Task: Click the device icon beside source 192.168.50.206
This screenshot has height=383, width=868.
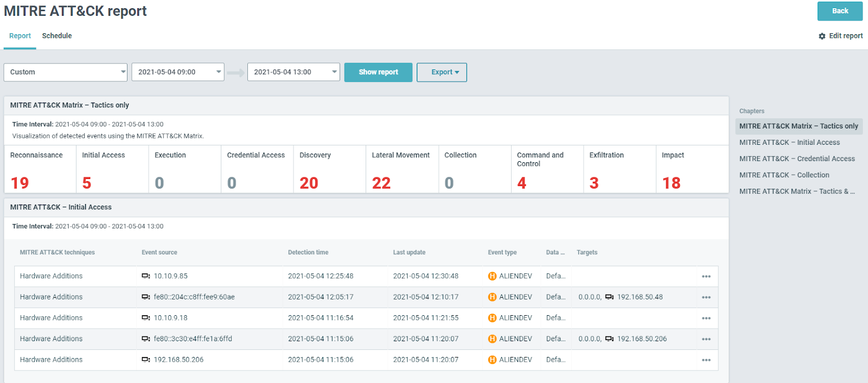Action: click(x=145, y=360)
